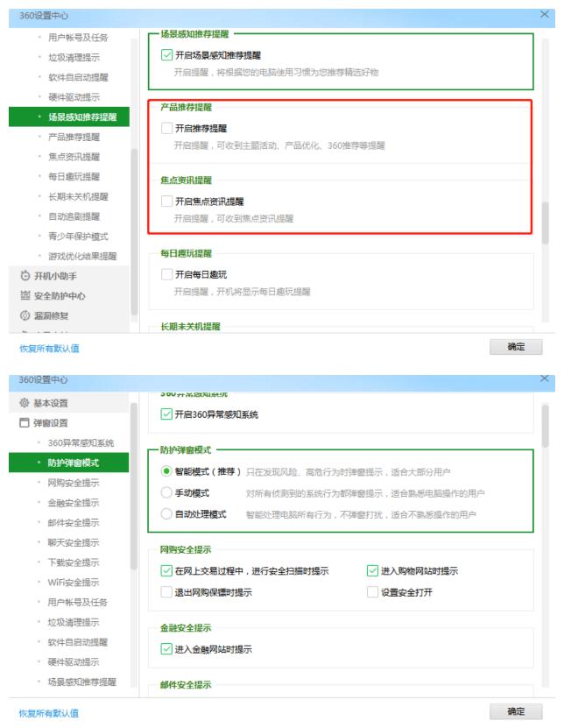Click the shield icon beside 安全防护中心

(x=25, y=295)
